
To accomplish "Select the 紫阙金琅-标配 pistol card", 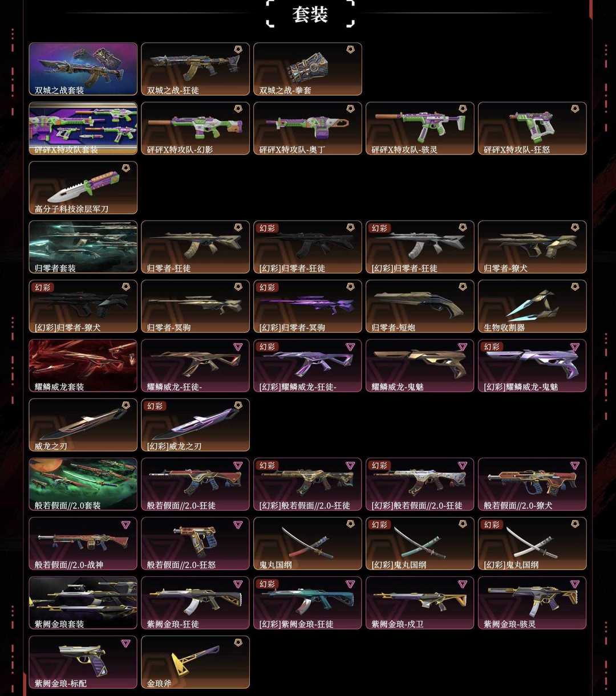I will pyautogui.click(x=83, y=662).
